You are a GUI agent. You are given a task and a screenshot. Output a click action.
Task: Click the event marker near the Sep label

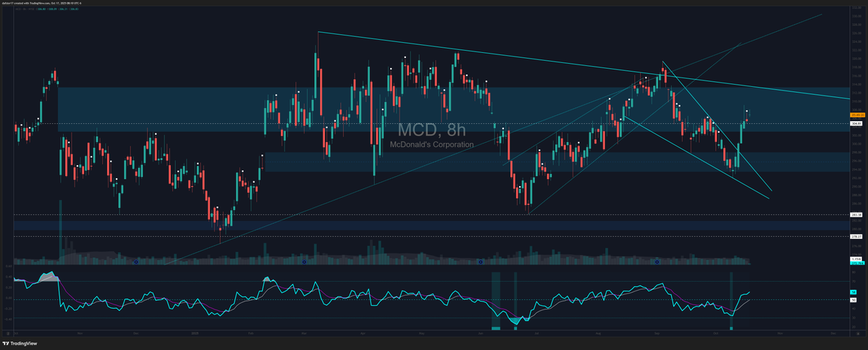pos(657,262)
